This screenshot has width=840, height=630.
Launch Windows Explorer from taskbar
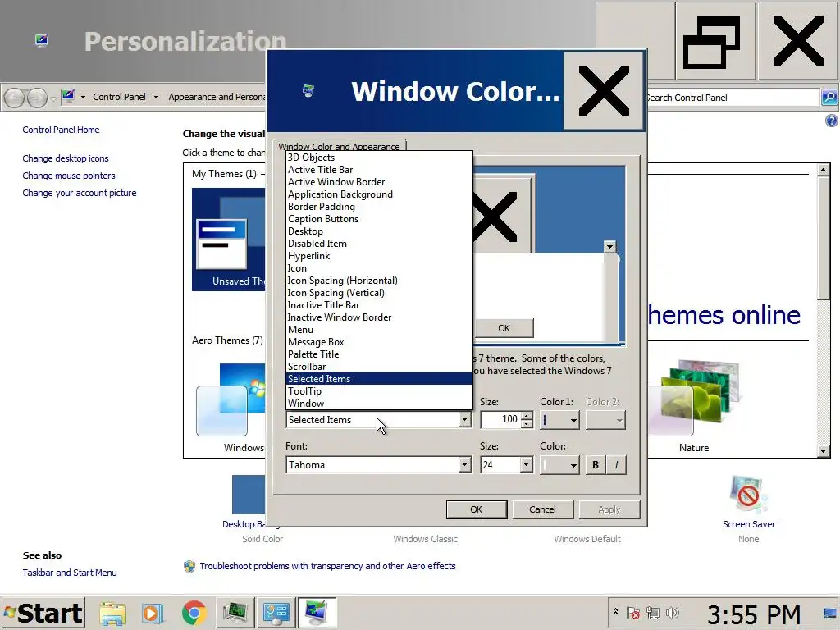[112, 614]
